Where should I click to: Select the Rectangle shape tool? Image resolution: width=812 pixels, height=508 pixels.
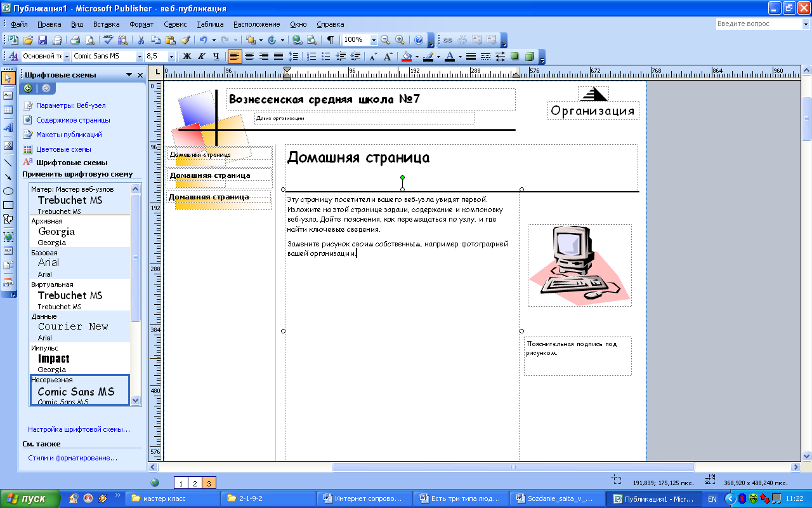coord(8,205)
